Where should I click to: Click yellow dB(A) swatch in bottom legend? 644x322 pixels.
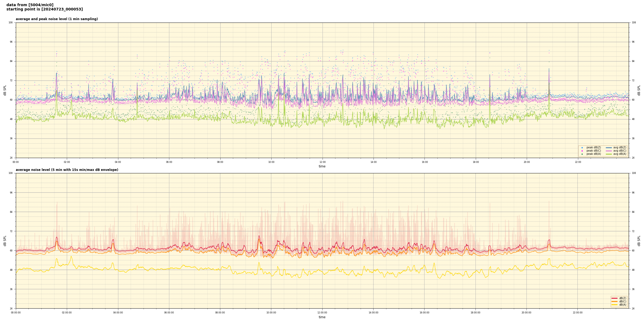614,305
